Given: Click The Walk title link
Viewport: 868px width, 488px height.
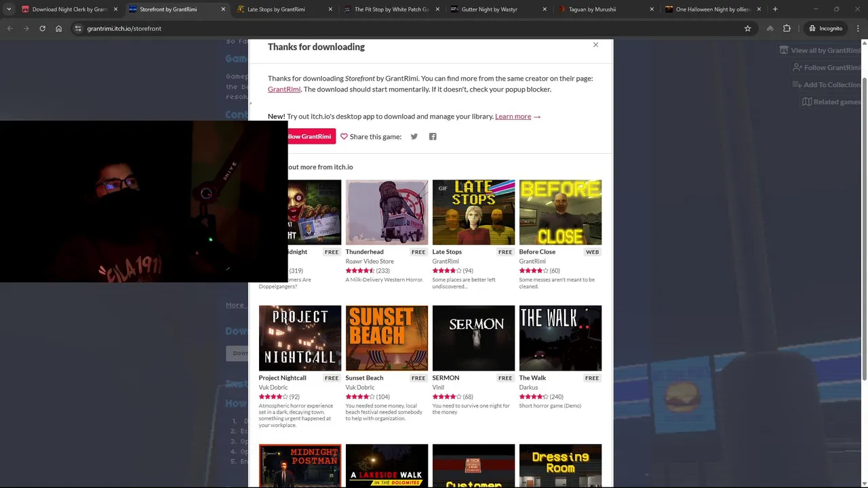Looking at the screenshot, I should pyautogui.click(x=532, y=378).
